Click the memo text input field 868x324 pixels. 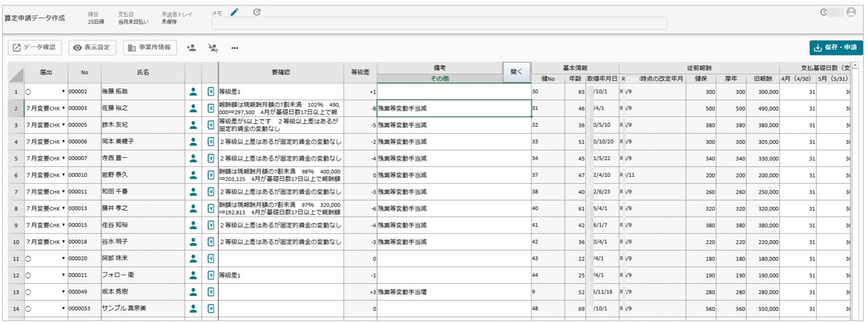(x=439, y=23)
